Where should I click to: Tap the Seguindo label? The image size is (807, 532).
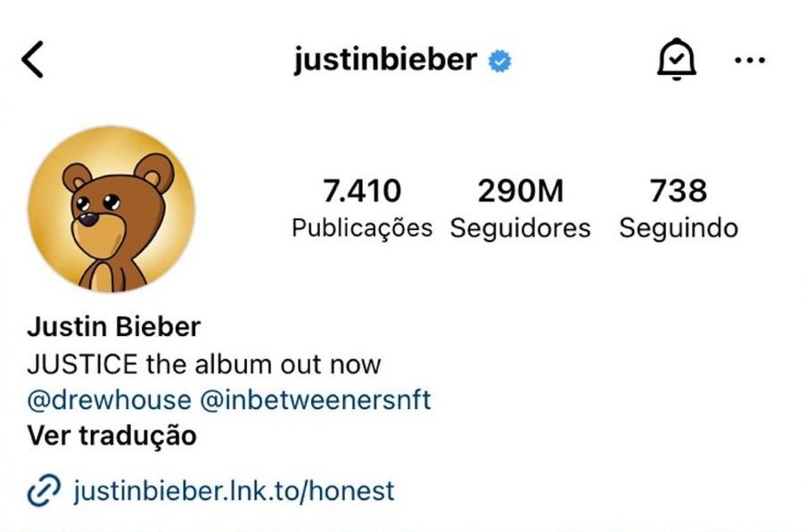click(679, 228)
